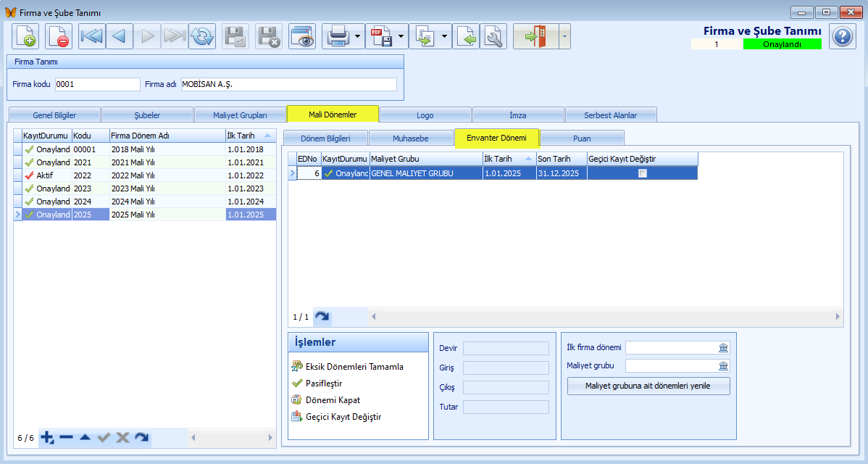The image size is (868, 464).
Task: Jump to the first record
Action: click(92, 36)
